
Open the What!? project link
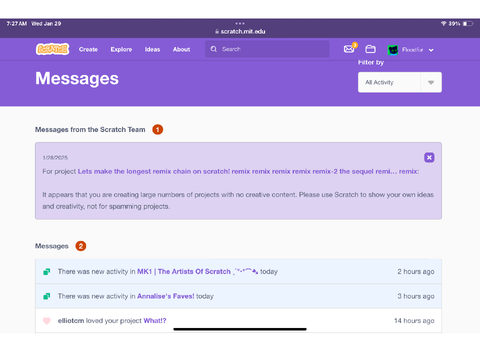(x=155, y=321)
